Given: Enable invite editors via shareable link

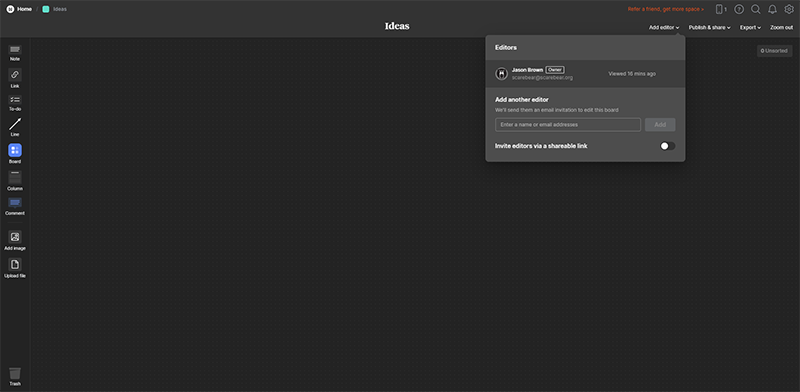Looking at the screenshot, I should point(667,146).
